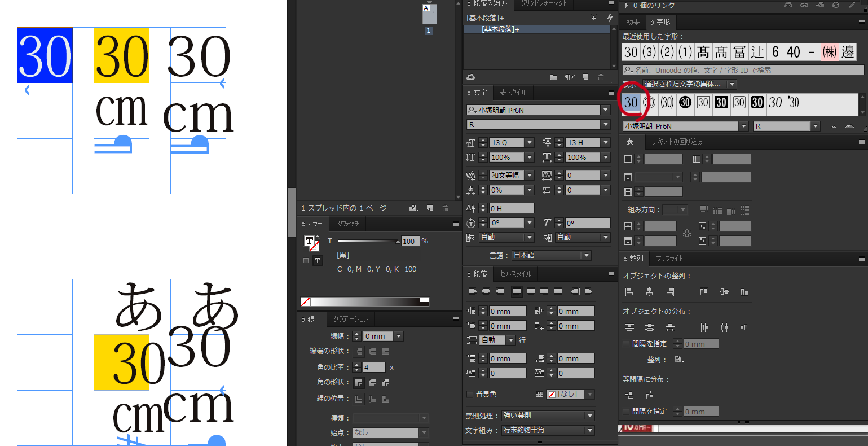The height and width of the screenshot is (446, 868).
Task: Select center paragraph alignment in 段落 panel
Action: tap(486, 292)
